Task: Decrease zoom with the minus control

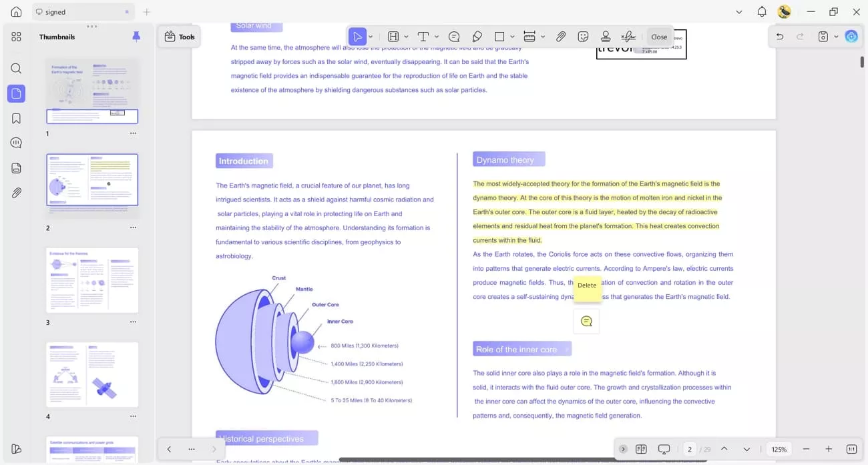Action: [806, 449]
